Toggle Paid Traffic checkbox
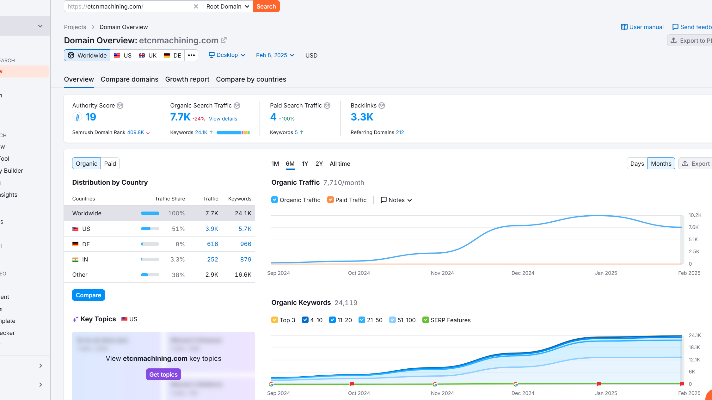This screenshot has width=712, height=400. point(330,200)
